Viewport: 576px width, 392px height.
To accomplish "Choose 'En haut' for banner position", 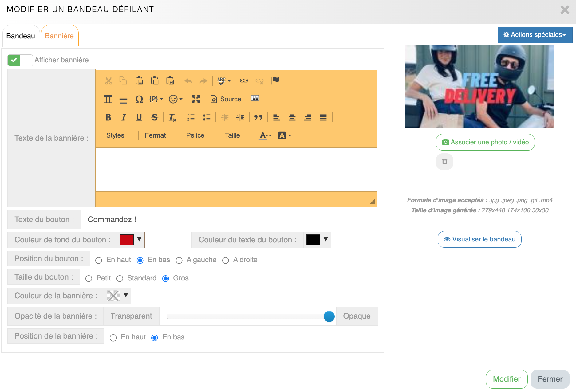I will pyautogui.click(x=113, y=338).
